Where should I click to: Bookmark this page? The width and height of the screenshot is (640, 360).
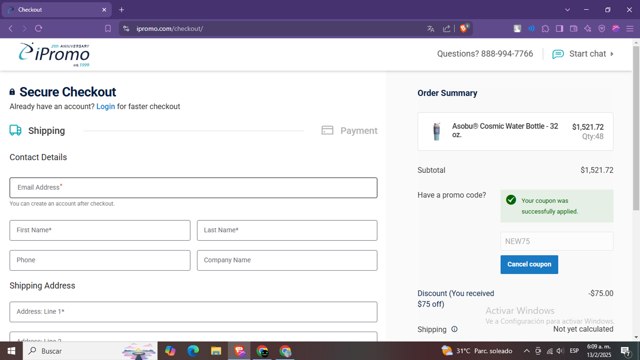click(108, 29)
